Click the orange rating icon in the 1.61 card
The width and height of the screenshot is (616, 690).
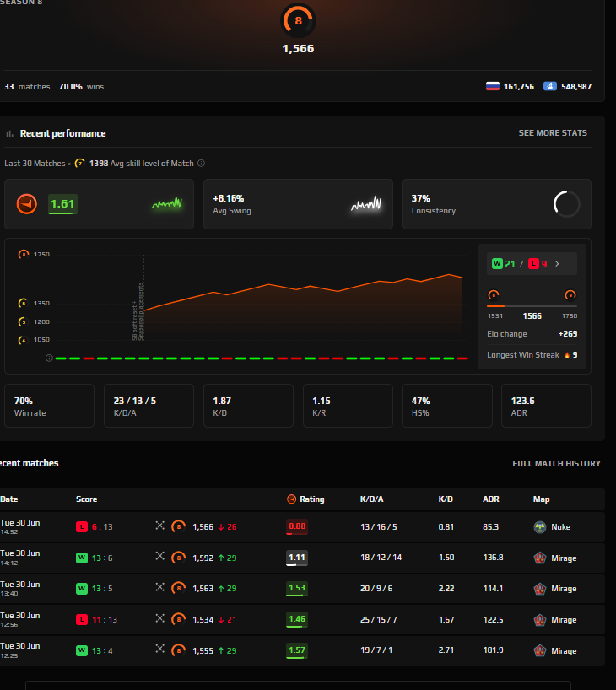tap(27, 204)
